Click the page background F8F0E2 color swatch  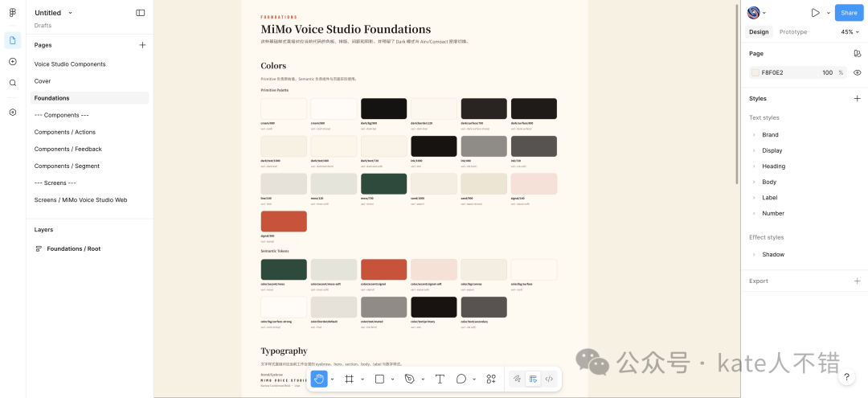coord(755,72)
